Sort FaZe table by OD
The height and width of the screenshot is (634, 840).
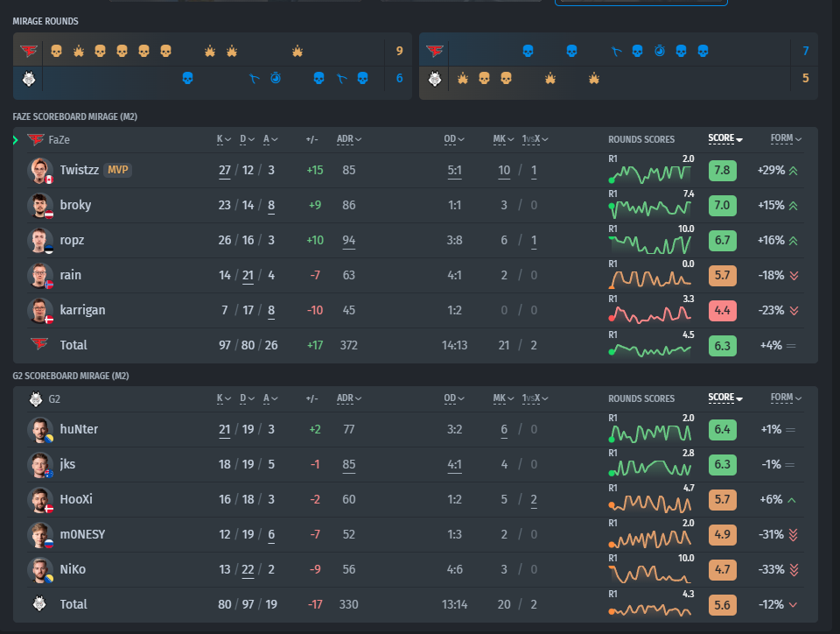pyautogui.click(x=454, y=139)
